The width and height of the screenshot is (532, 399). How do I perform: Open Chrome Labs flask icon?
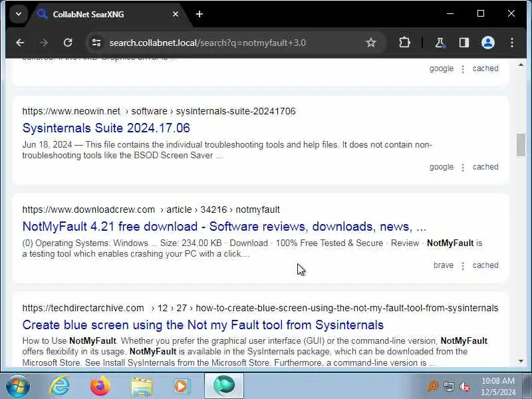(440, 43)
